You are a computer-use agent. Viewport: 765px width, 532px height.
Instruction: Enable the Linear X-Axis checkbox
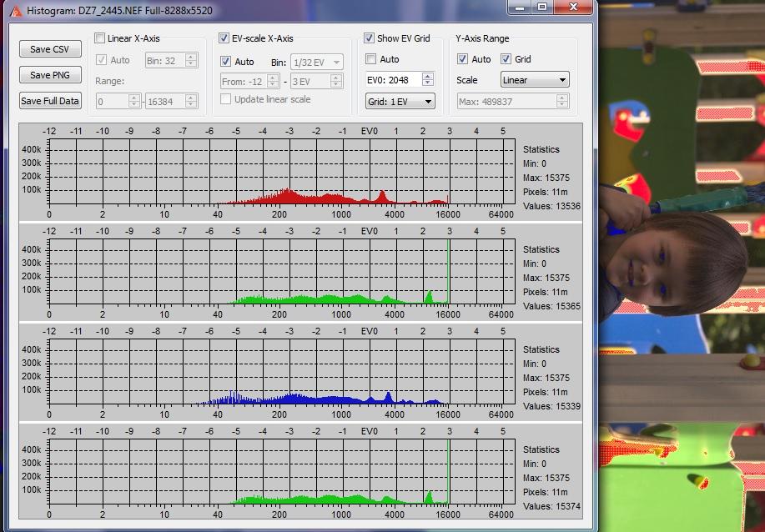(100, 38)
